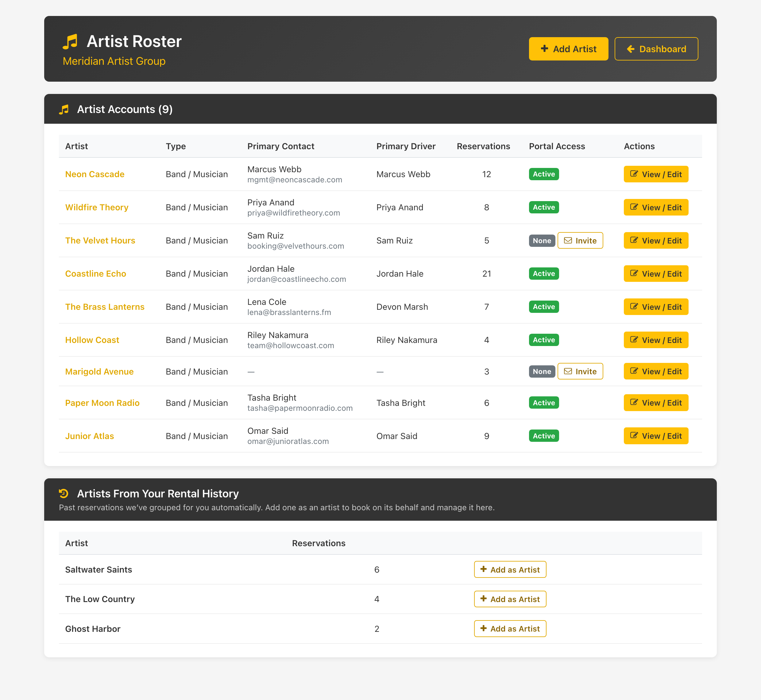761x700 pixels.
Task: View / Edit the Paper Moon Radio account
Action: pos(656,402)
